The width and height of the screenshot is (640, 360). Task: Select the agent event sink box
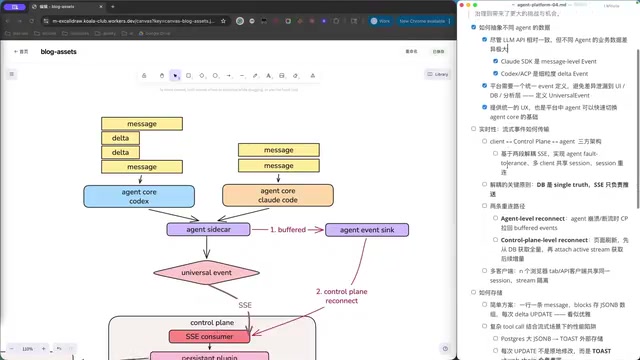tap(367, 230)
